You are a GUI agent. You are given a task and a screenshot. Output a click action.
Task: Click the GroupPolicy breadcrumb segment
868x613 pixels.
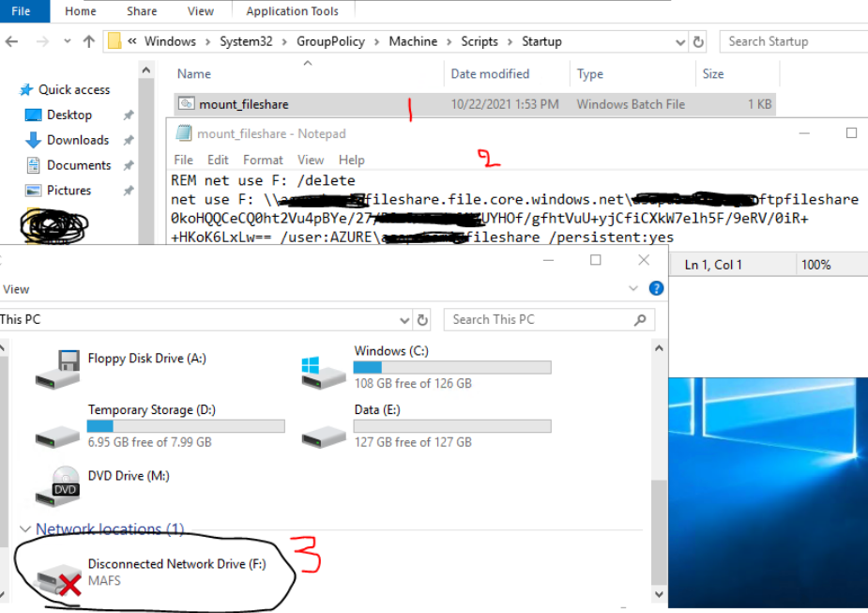(330, 41)
